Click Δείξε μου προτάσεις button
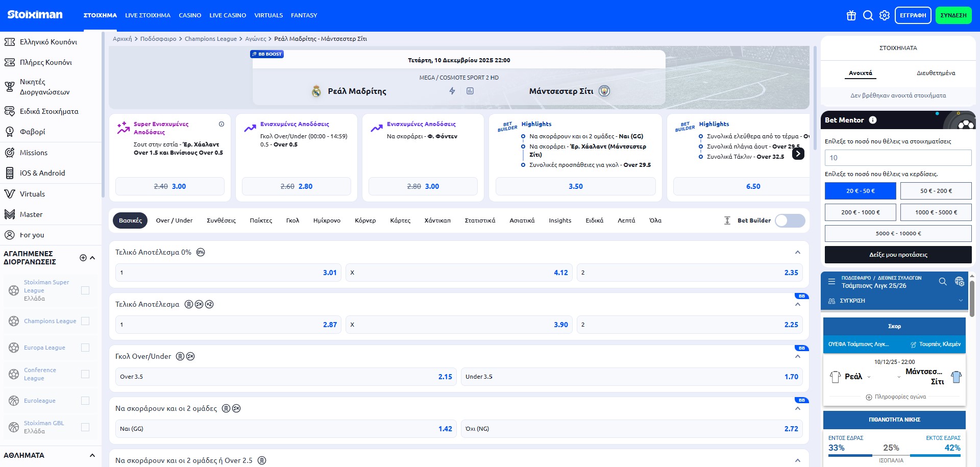The width and height of the screenshot is (980, 467). point(898,255)
